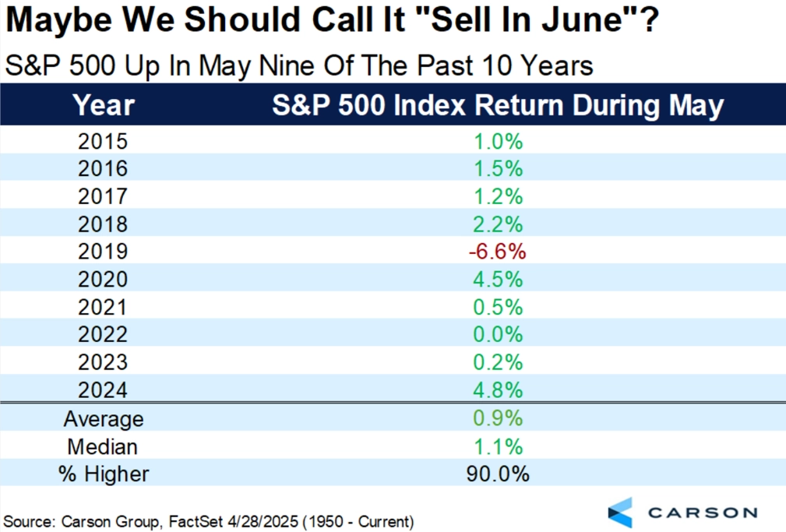Select the 2023 year label
The image size is (786, 532).
click(x=103, y=362)
